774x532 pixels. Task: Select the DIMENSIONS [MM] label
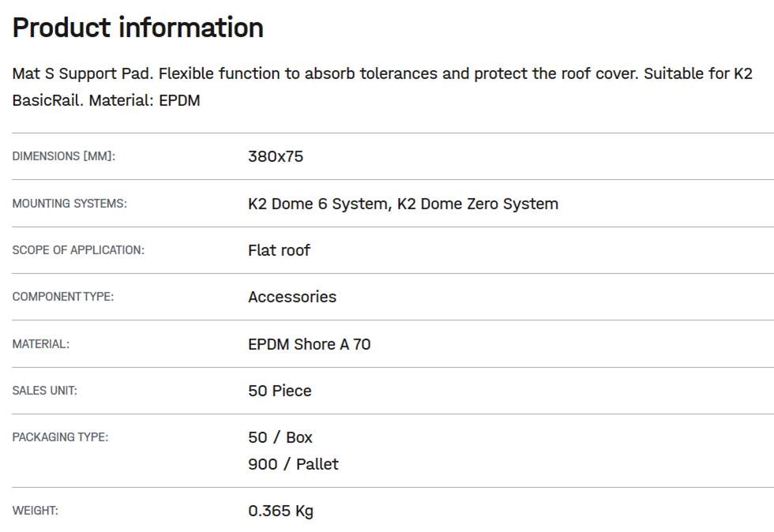pyautogui.click(x=64, y=156)
